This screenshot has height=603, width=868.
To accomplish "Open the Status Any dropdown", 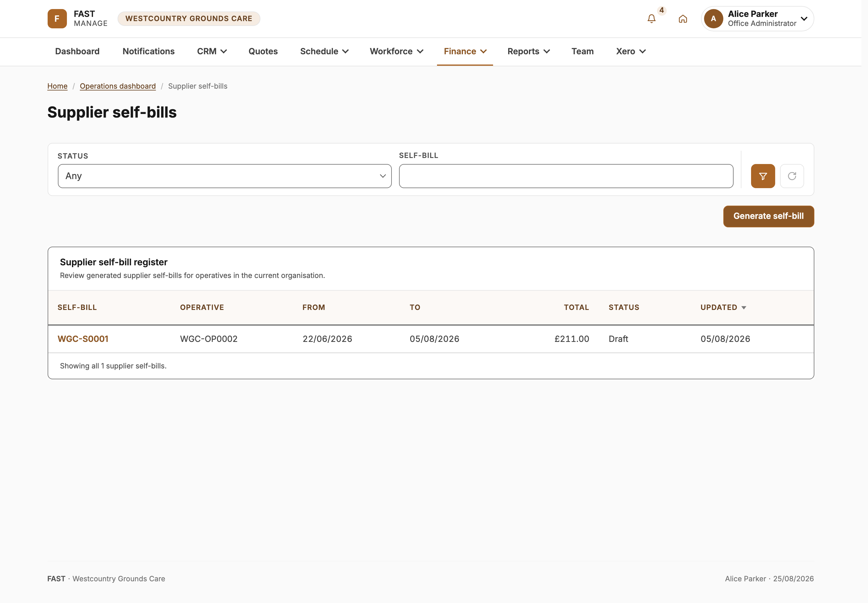I will (x=224, y=176).
